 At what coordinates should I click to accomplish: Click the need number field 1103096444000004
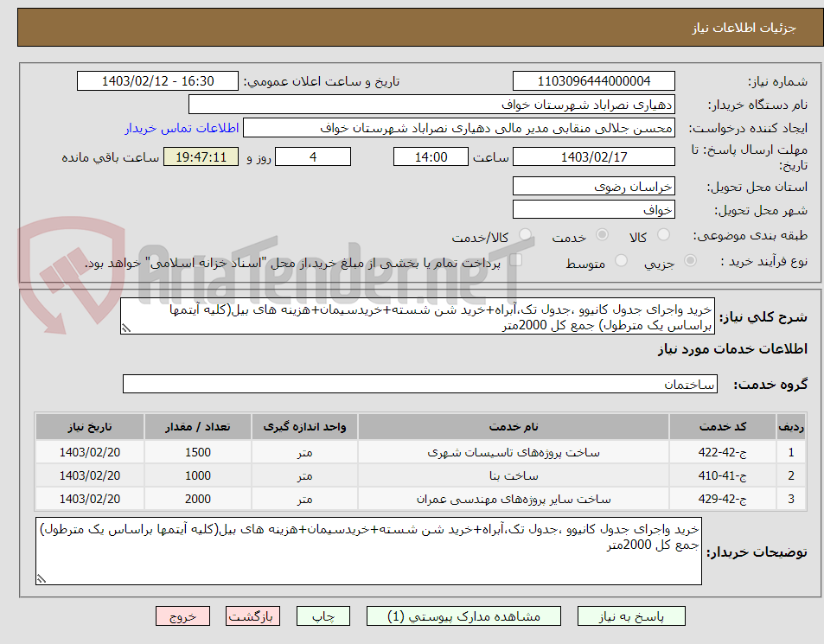(594, 81)
